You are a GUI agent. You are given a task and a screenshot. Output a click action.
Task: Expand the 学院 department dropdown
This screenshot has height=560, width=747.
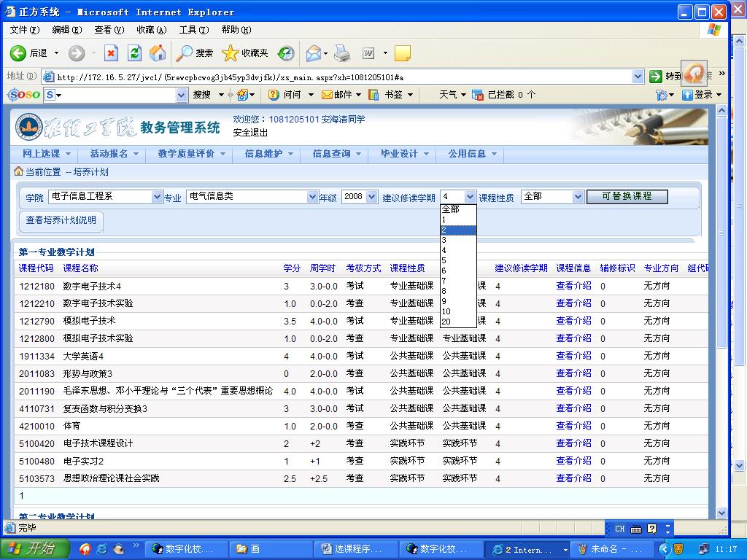[157, 197]
